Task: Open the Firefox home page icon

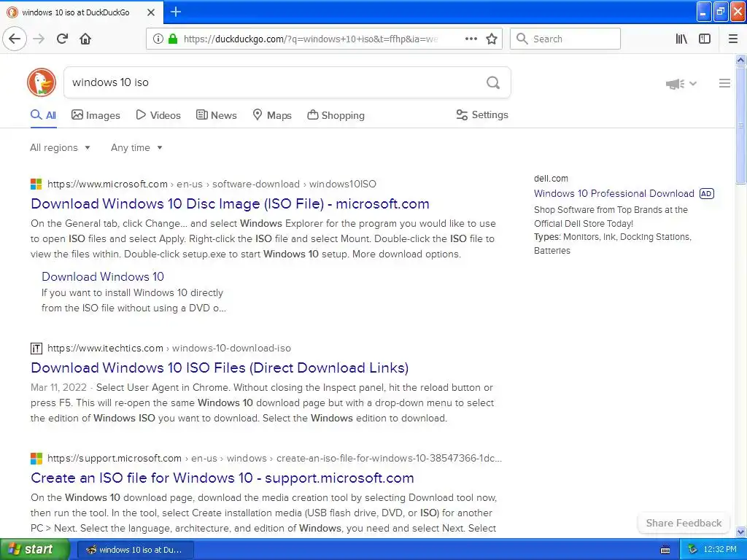Action: [85, 39]
